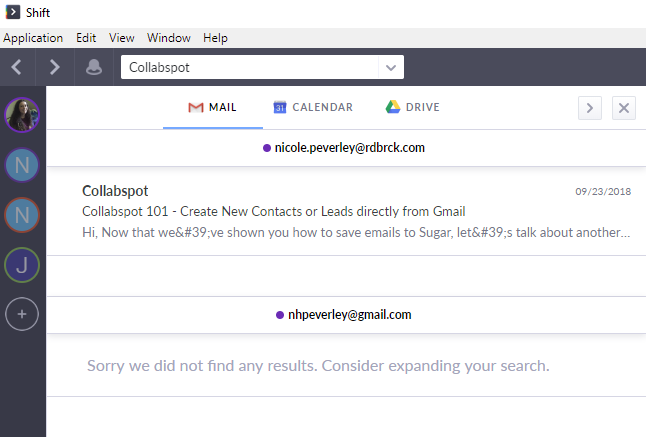Click the Collabspot search input field
The height and width of the screenshot is (437, 646).
point(250,67)
